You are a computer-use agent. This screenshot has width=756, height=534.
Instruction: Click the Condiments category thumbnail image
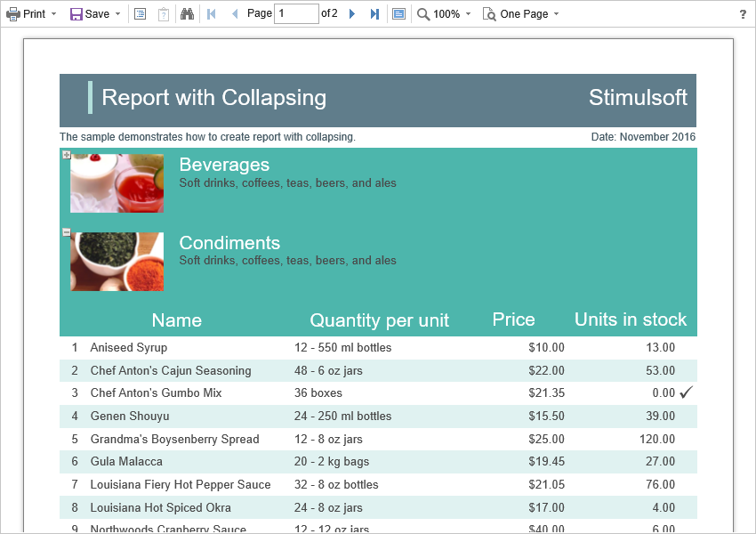coord(117,262)
